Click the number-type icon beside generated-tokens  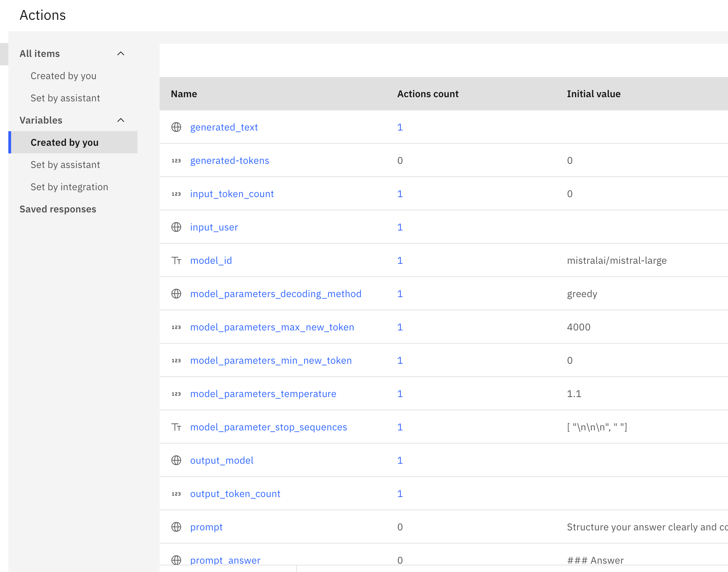pos(176,161)
